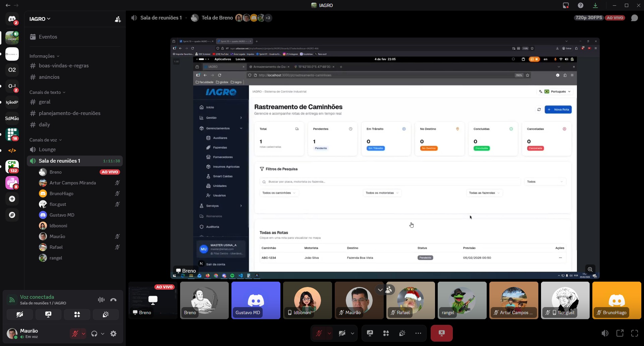Open the 'O2' server icon
This screenshot has height=346, width=644.
(12, 70)
